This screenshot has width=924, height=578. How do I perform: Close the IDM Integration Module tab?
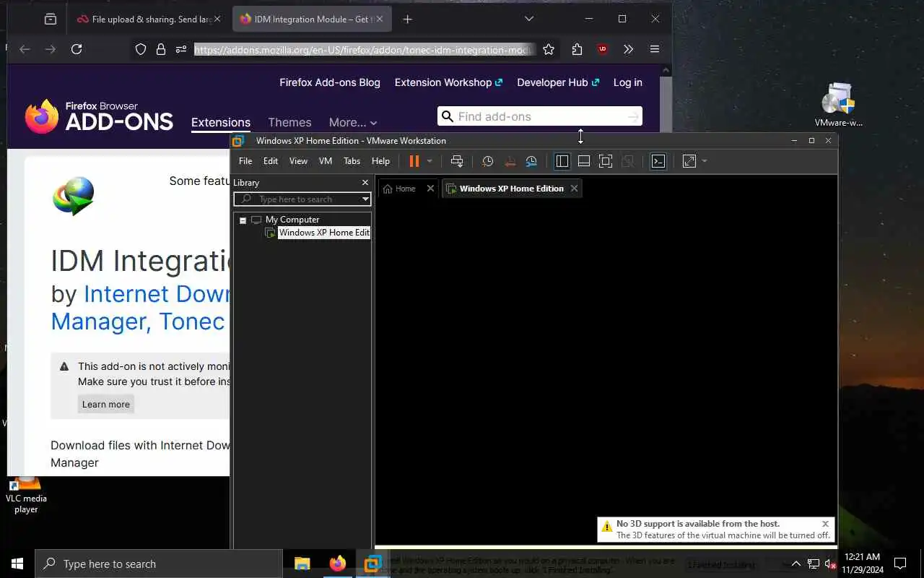(380, 20)
